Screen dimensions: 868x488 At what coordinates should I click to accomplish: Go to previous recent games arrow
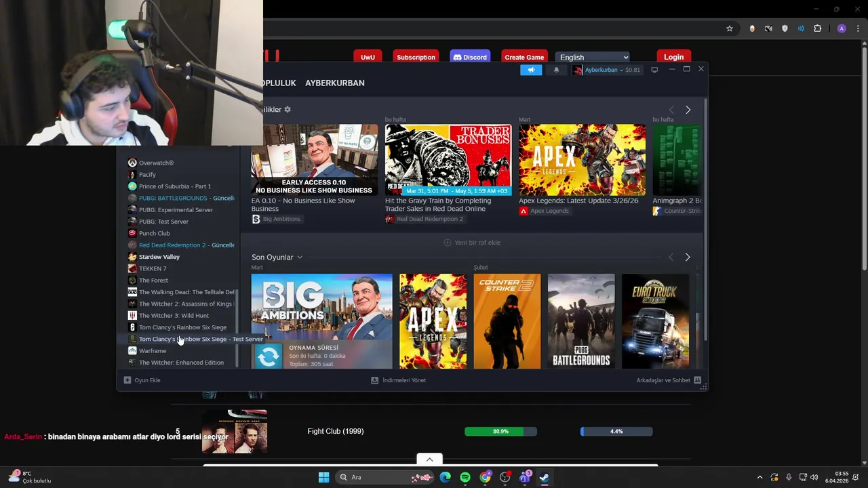tap(671, 258)
